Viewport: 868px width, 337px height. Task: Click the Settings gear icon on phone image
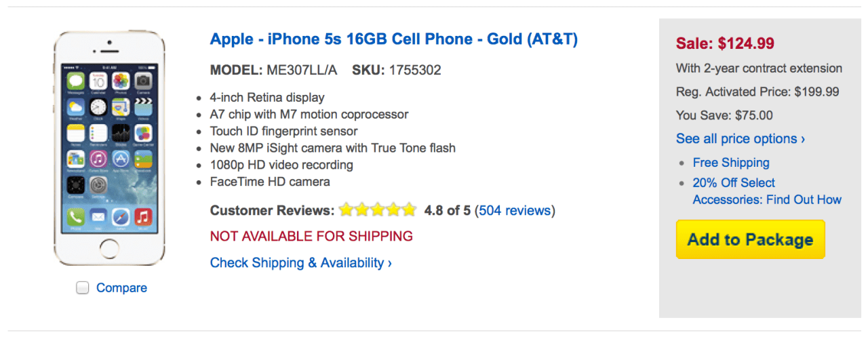[98, 184]
